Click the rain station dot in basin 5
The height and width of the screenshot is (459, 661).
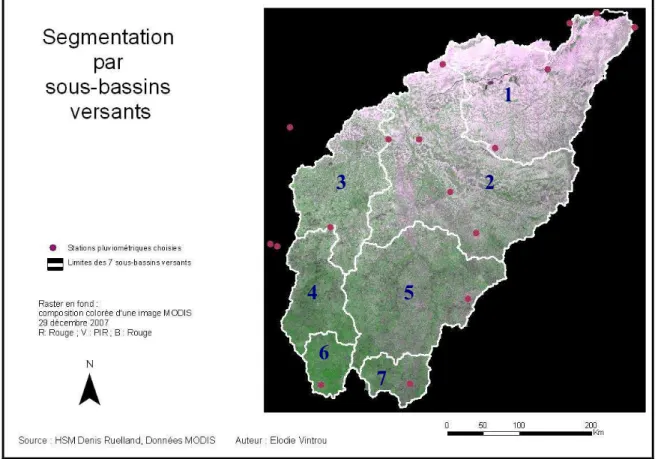468,299
